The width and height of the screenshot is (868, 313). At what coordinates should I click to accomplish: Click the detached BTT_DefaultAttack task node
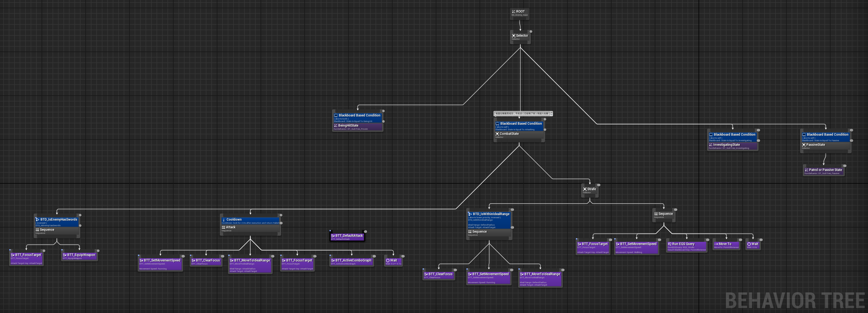tap(347, 237)
